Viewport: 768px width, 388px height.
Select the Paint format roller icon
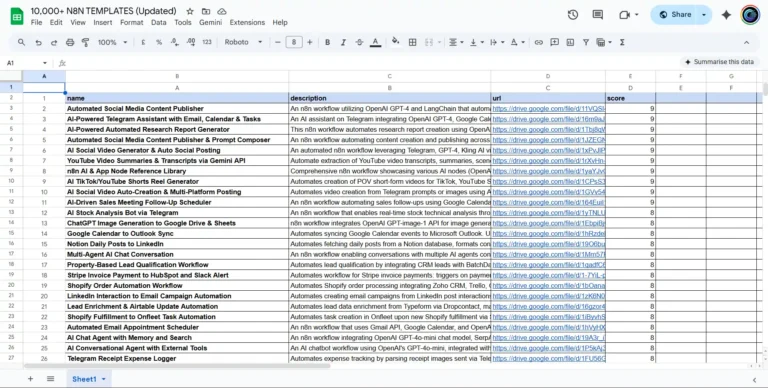coord(85,43)
